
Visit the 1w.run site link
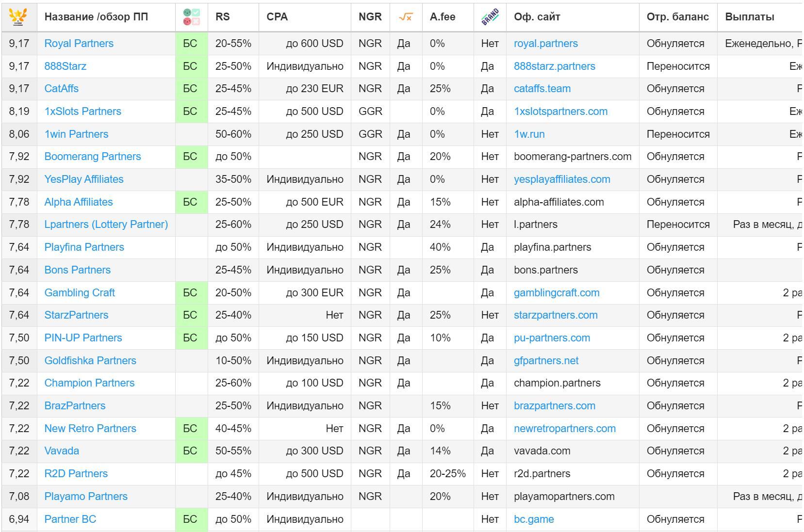pyautogui.click(x=529, y=134)
